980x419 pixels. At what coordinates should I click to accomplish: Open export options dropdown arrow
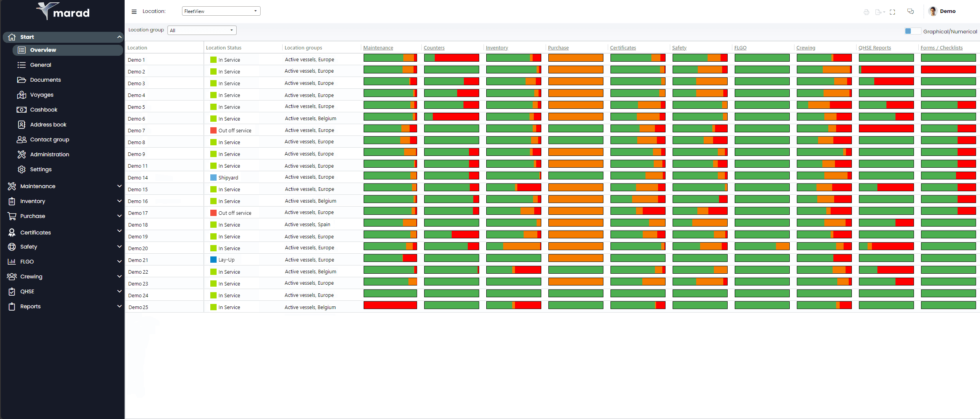pyautogui.click(x=884, y=12)
